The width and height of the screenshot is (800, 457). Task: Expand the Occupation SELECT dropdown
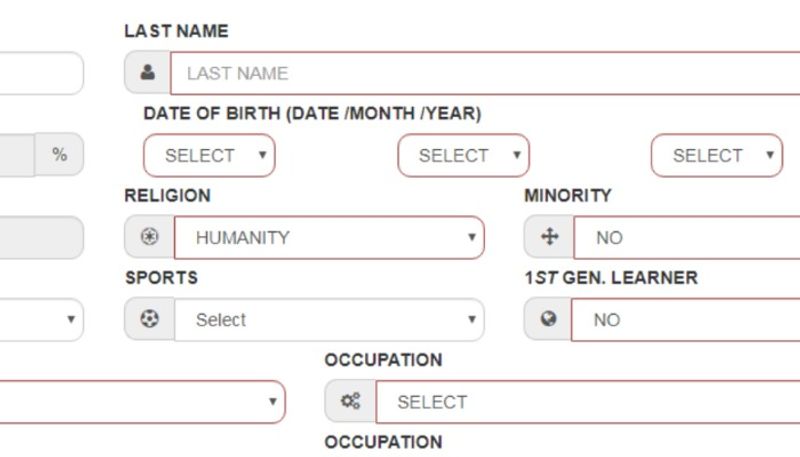pos(588,402)
